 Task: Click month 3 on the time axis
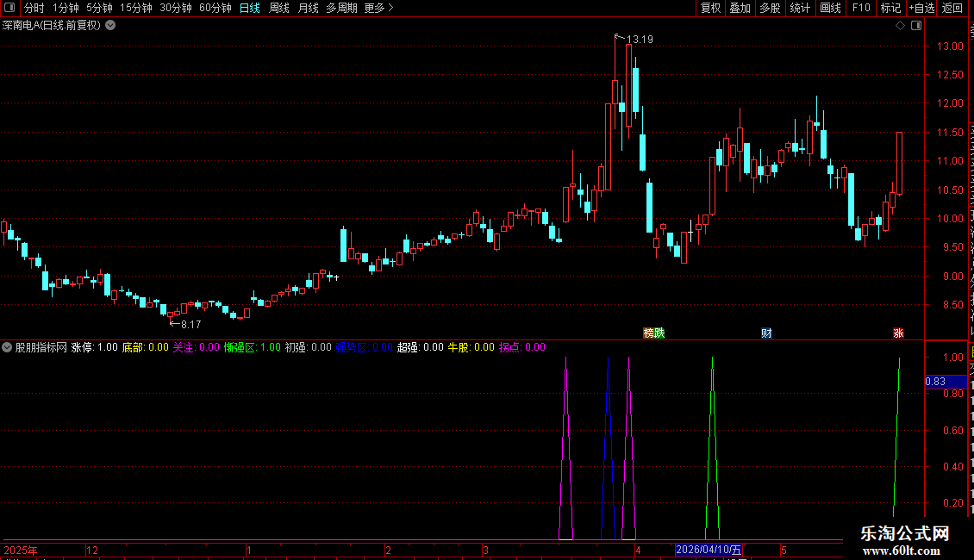click(486, 550)
